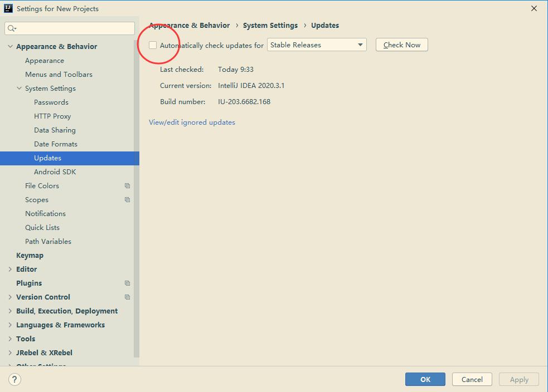Close the Settings for New Projects dialog
The width and height of the screenshot is (548, 392).
click(x=534, y=8)
